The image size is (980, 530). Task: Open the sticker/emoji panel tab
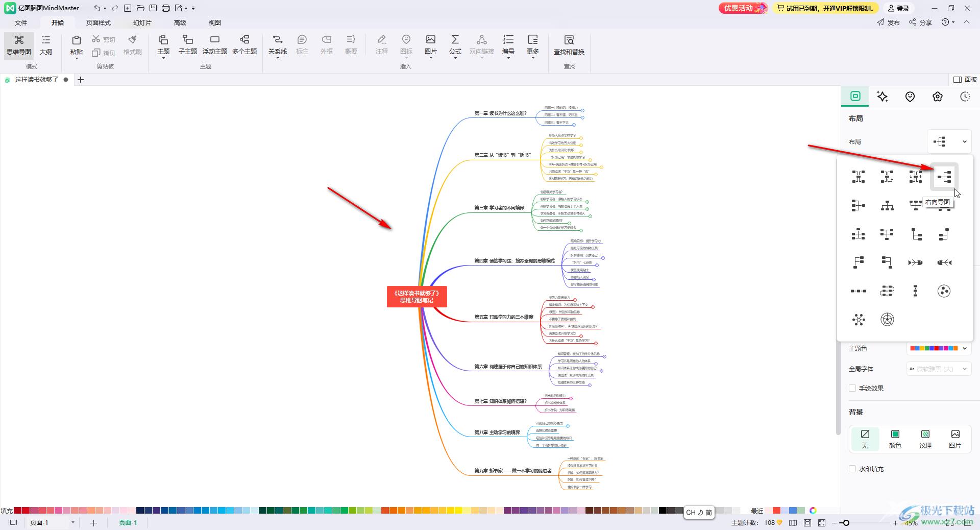pos(910,97)
